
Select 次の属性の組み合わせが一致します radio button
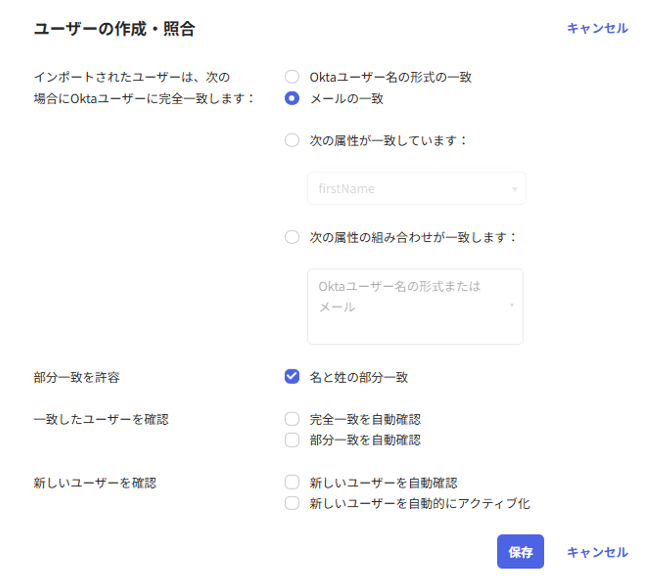click(292, 237)
